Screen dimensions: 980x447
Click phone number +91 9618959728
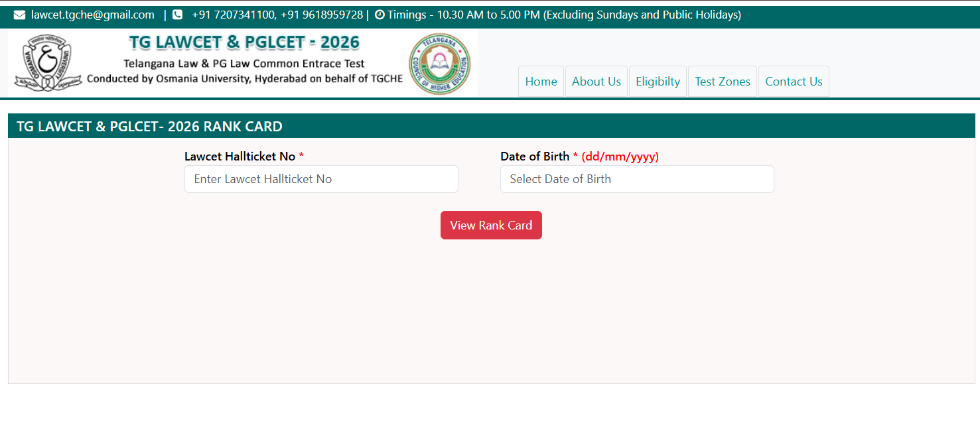[322, 15]
